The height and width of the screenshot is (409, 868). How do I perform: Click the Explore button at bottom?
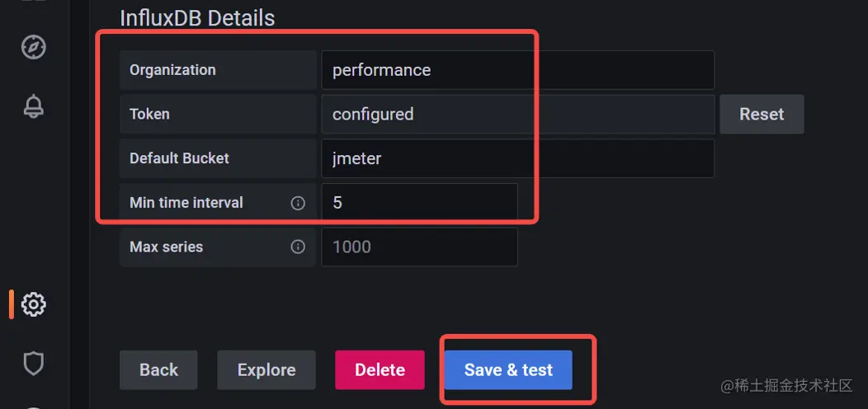point(267,369)
